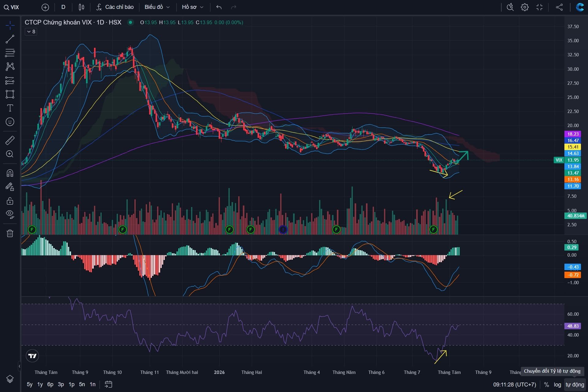Click the 40.834M volume label
This screenshot has height=392, width=588.
576,216
